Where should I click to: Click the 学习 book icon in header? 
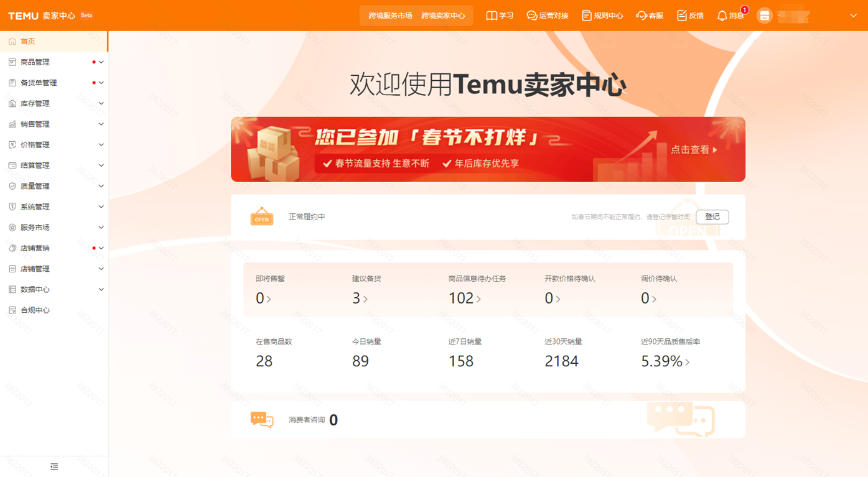(492, 16)
